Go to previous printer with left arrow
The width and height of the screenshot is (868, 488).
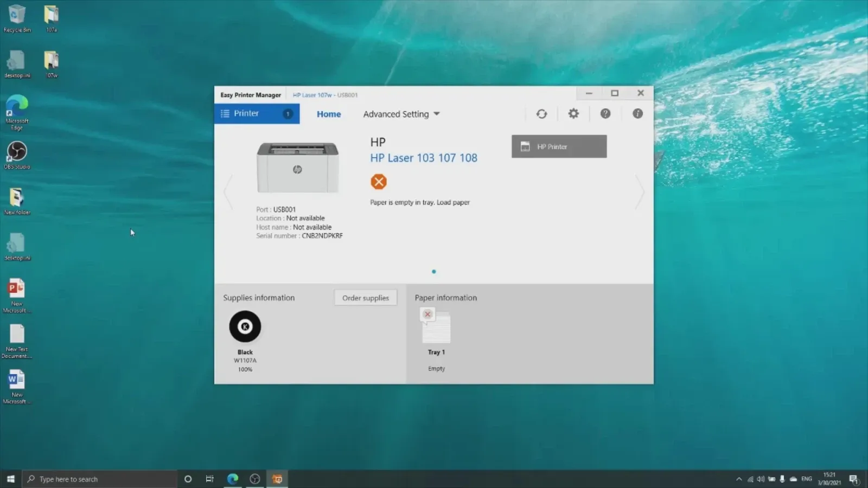pyautogui.click(x=228, y=191)
